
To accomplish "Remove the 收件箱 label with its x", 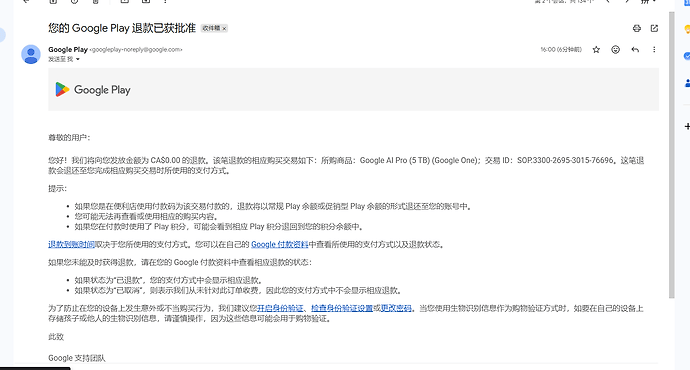I will point(224,29).
